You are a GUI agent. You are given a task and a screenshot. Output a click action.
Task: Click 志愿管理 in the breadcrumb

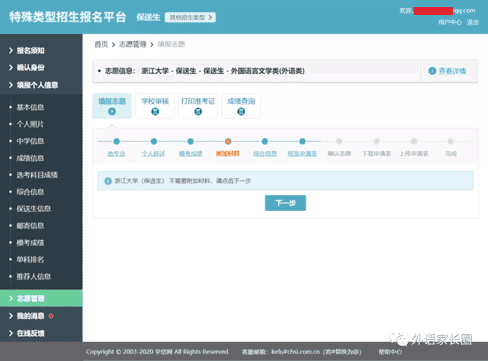tap(133, 44)
